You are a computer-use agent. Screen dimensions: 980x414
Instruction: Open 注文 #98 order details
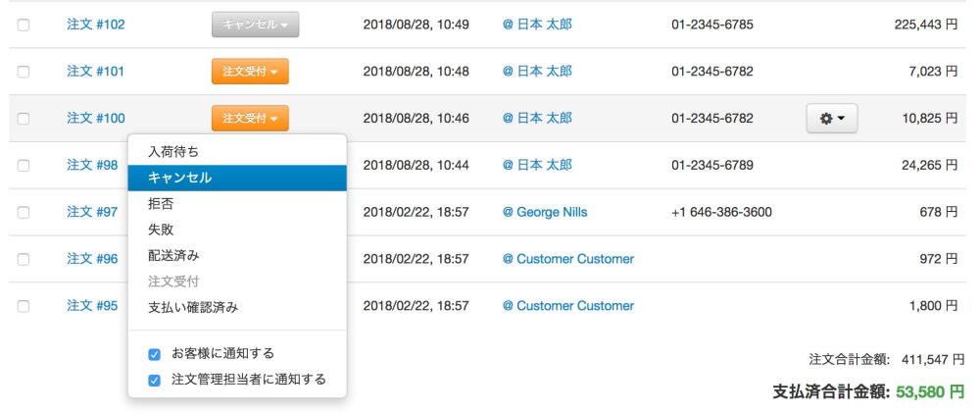pos(92,165)
